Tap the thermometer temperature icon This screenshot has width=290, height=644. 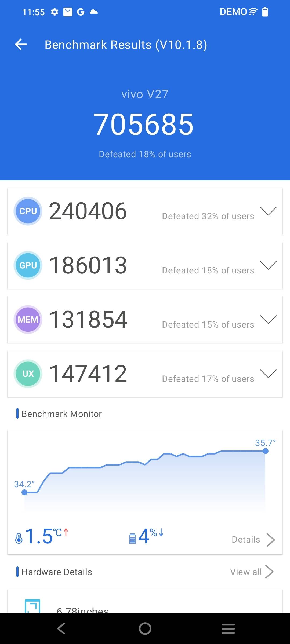19,538
